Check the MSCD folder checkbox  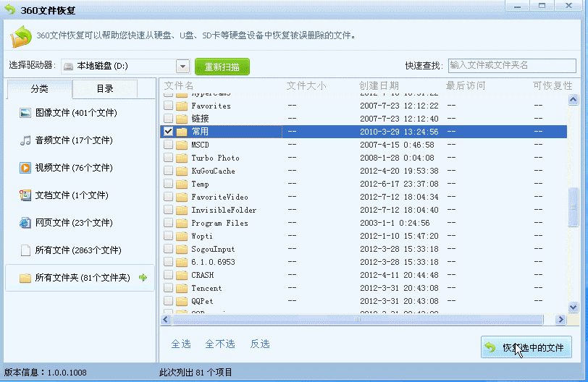coord(169,145)
